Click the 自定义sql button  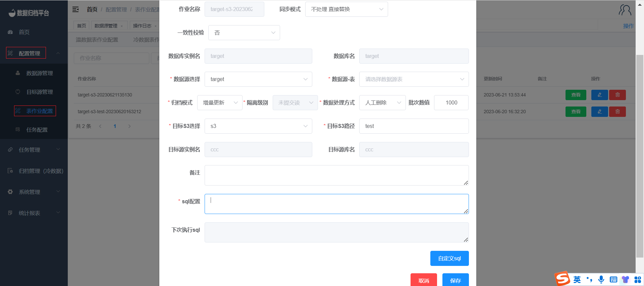[x=449, y=258]
